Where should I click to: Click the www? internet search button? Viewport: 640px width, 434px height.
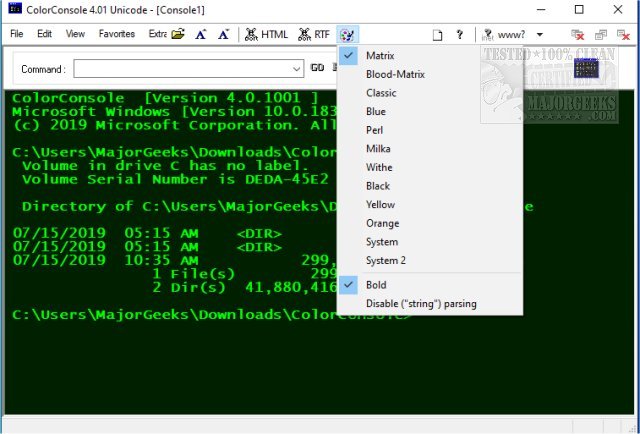click(x=503, y=35)
